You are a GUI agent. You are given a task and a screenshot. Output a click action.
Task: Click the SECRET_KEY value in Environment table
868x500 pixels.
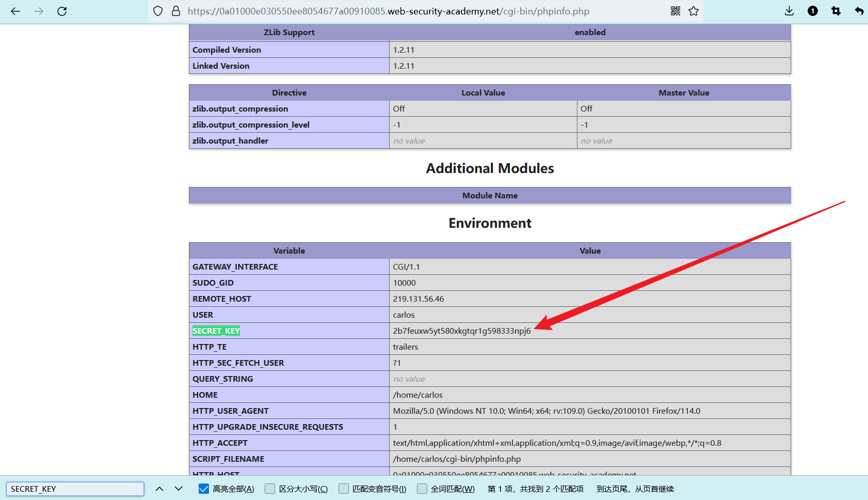pos(461,331)
